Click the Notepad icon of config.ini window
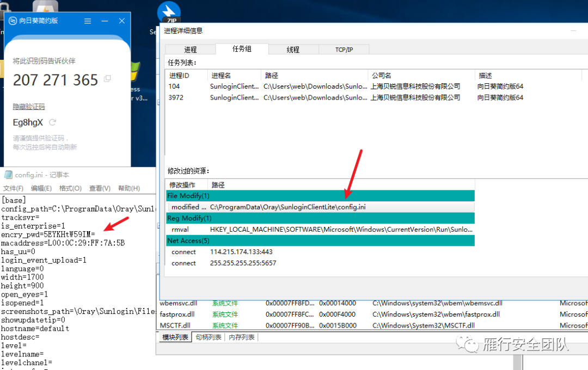Viewport: 588px width, 370px height. tap(8, 175)
